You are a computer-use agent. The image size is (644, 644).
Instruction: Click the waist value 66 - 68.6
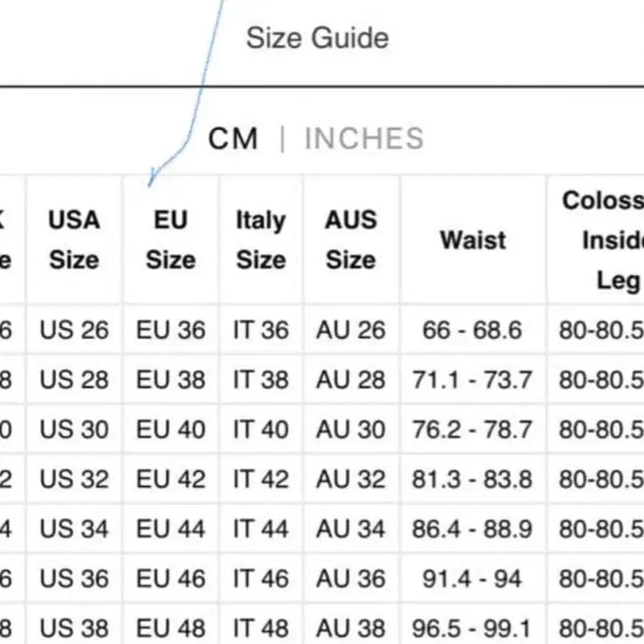point(473,330)
